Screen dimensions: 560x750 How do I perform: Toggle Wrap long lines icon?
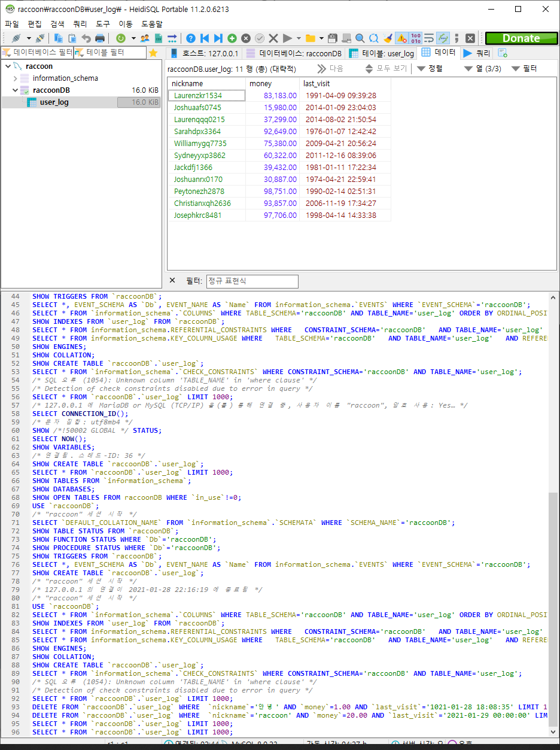click(x=429, y=38)
